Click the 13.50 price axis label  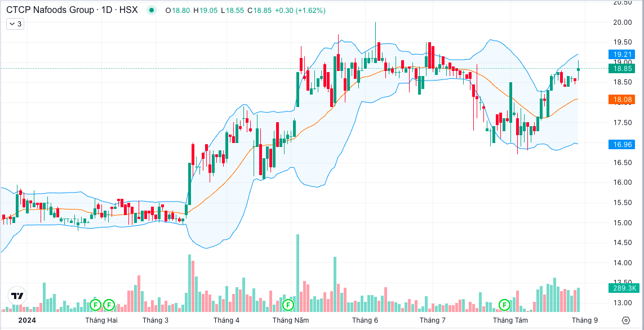[622, 283]
